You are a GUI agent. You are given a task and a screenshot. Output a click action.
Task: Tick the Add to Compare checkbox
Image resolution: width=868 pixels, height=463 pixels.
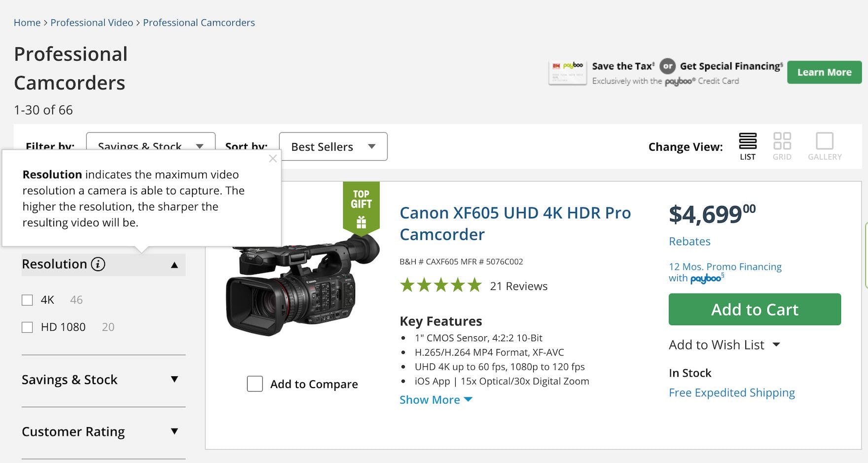pyautogui.click(x=255, y=384)
